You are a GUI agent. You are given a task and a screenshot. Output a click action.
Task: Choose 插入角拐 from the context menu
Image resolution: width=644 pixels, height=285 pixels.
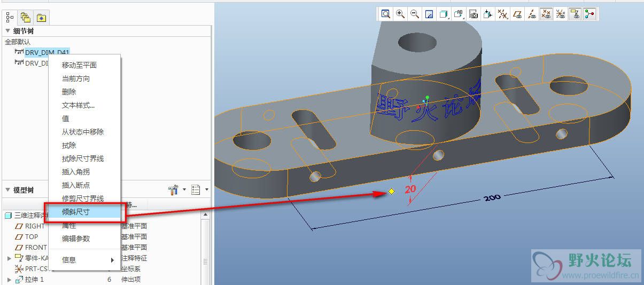85,172
